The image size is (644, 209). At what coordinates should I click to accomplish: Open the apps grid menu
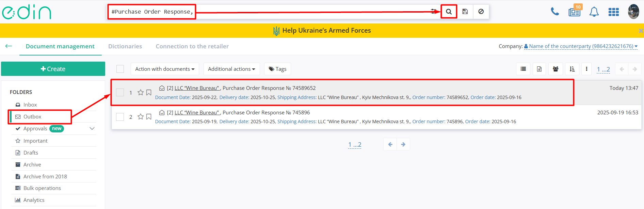(x=613, y=12)
